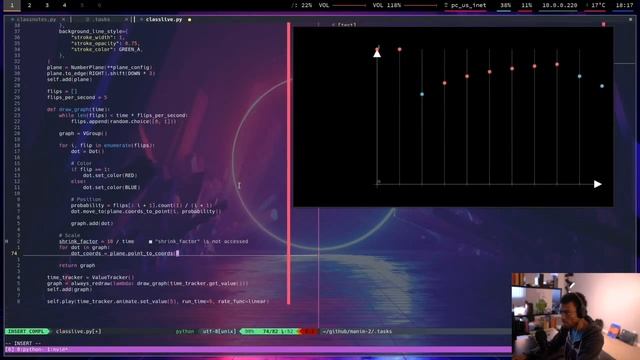Click the 18:17 clock
Viewport: 640px width, 360px height.
point(624,5)
